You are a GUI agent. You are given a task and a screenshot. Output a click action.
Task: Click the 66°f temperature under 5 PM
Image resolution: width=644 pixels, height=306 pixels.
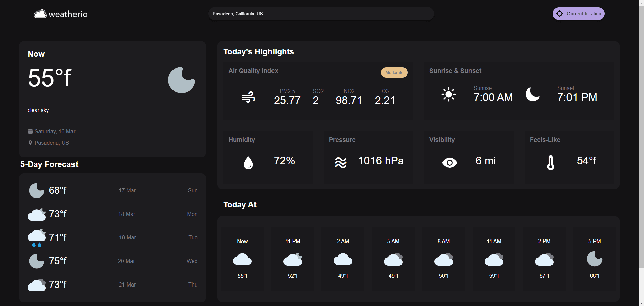tap(595, 276)
